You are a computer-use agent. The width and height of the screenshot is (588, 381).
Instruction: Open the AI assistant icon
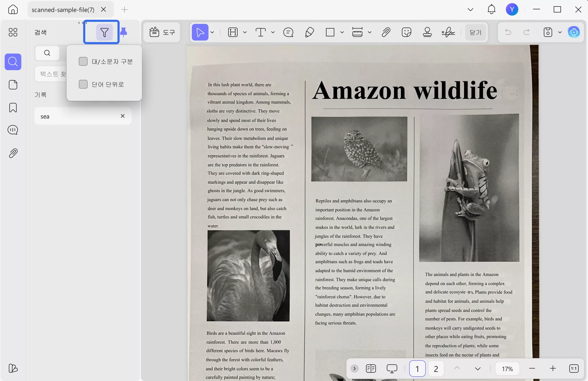tap(574, 32)
